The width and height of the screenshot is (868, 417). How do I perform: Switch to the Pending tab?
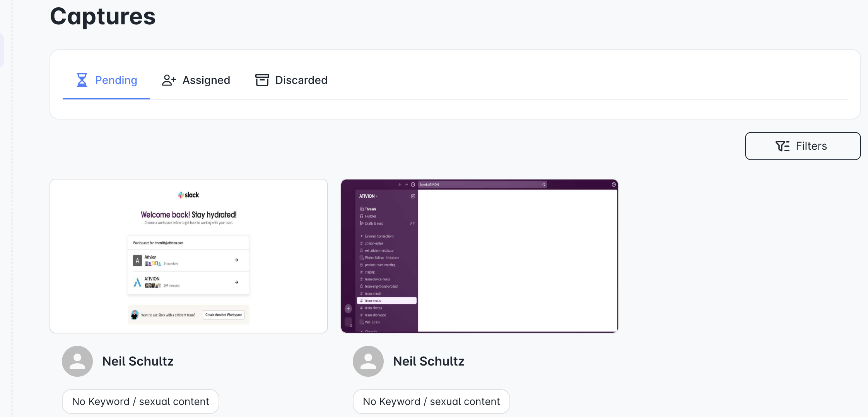[x=106, y=80]
